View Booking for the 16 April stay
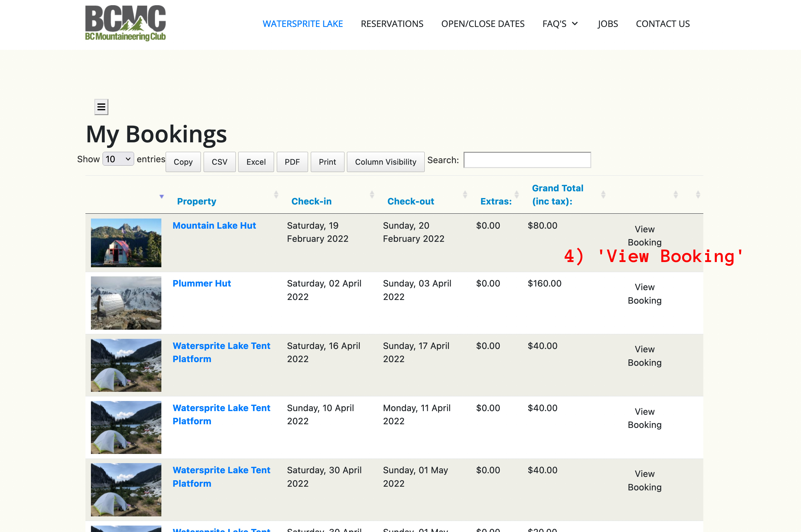Screen dimensions: 801x532 pyautogui.click(x=645, y=356)
